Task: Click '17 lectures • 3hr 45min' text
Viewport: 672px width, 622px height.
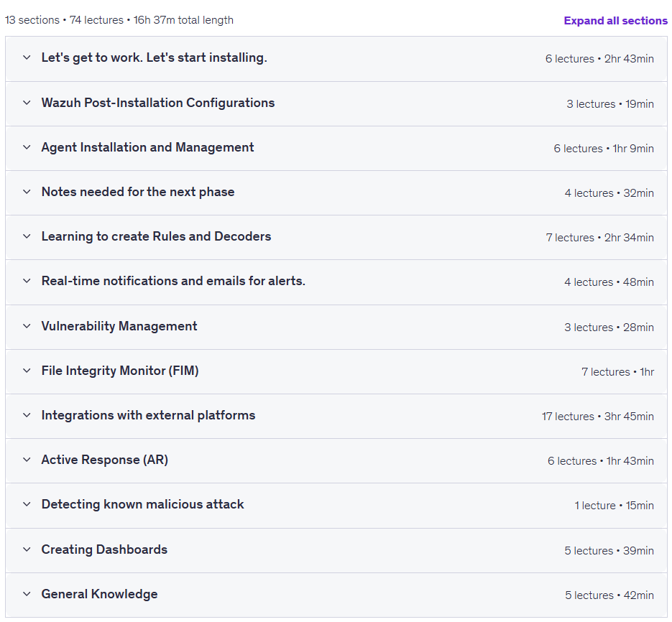Action: coord(598,417)
